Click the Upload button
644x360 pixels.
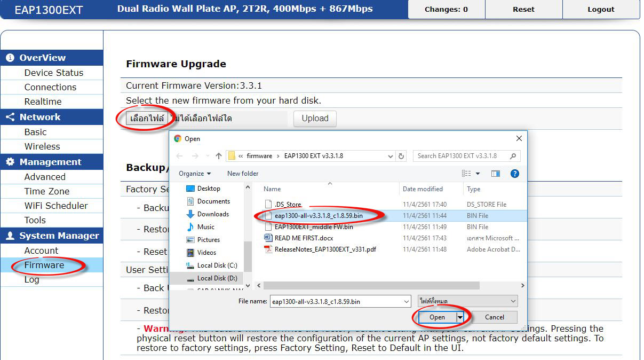(315, 119)
